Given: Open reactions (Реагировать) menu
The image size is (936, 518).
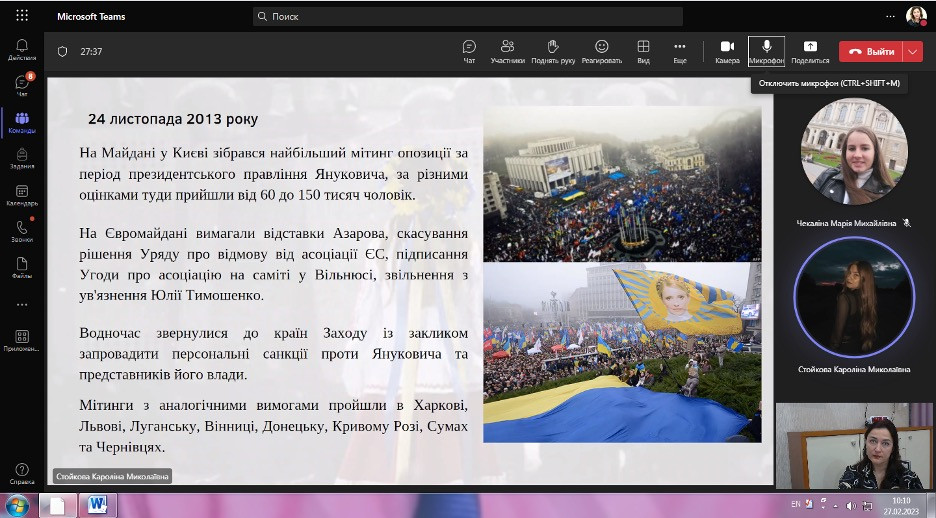Looking at the screenshot, I should click(x=602, y=52).
